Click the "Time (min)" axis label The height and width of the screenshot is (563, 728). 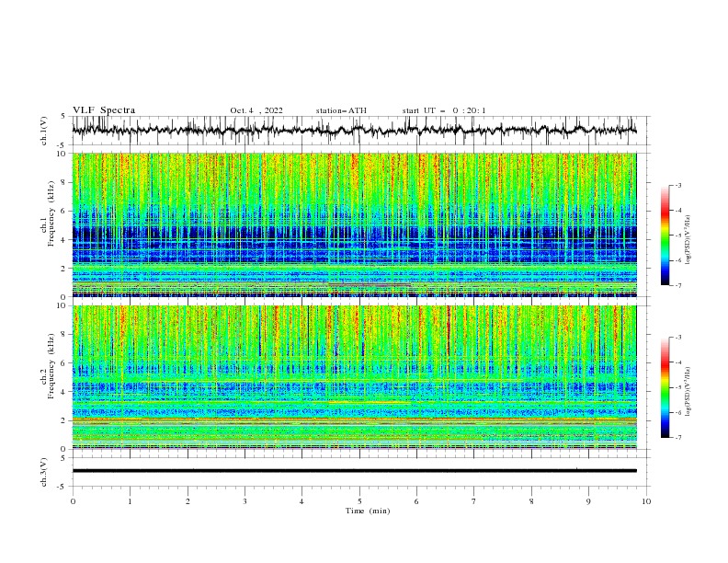pyautogui.click(x=368, y=511)
